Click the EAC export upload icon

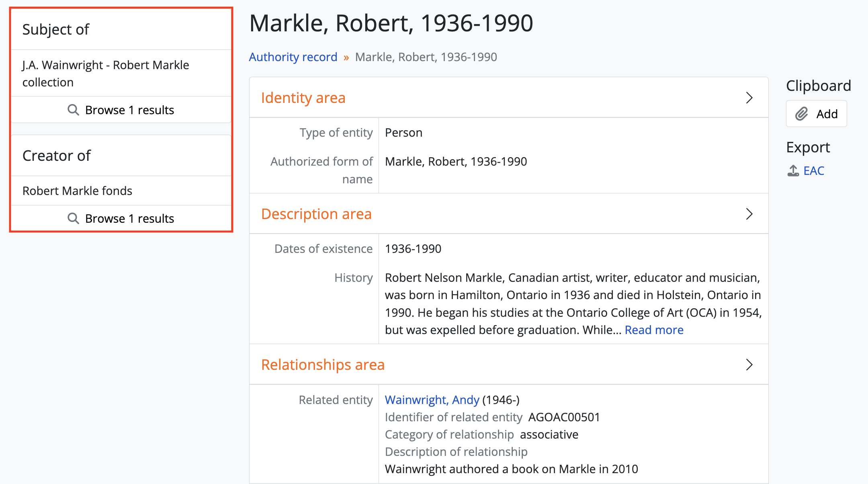(x=793, y=171)
